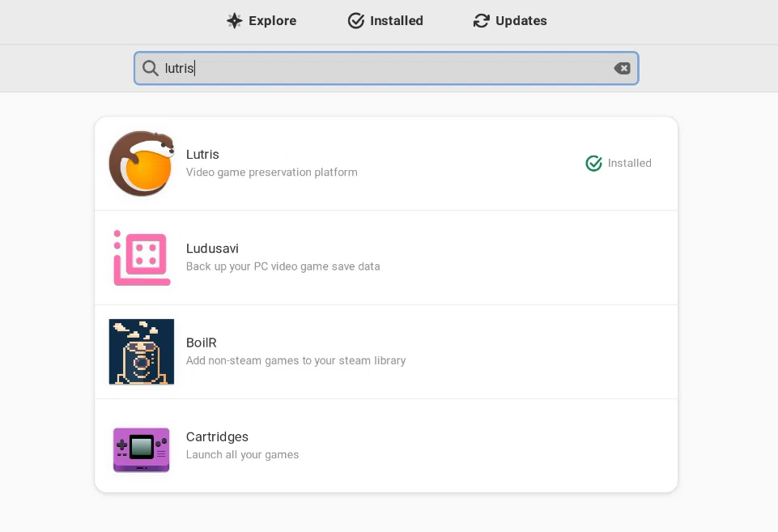Open the Updates tab
This screenshot has width=778, height=532.
(510, 21)
